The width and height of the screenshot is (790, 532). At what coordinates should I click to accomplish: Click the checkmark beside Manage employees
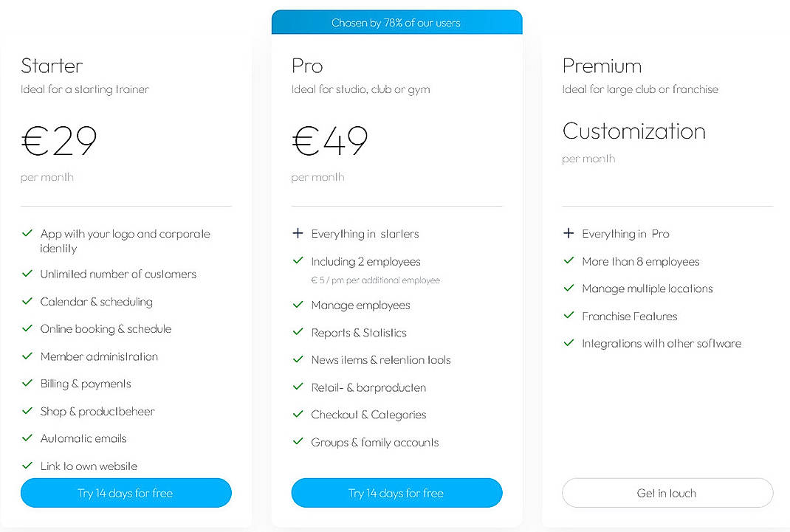pyautogui.click(x=298, y=305)
